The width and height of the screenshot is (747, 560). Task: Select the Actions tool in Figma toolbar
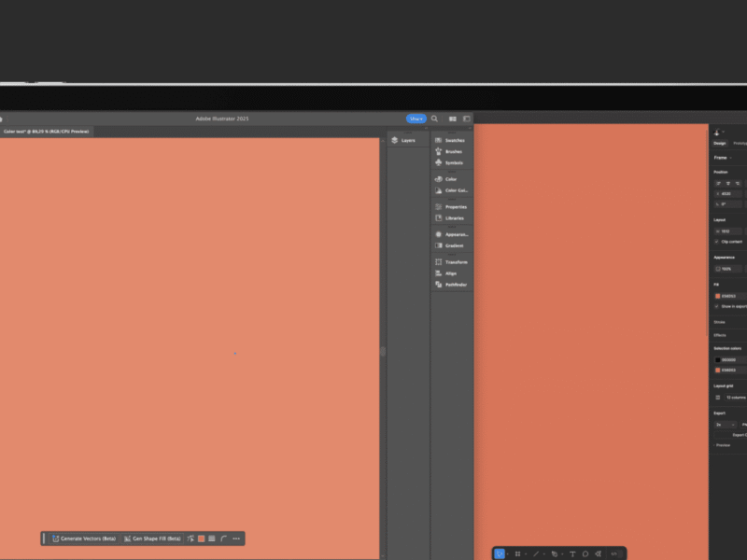point(599,553)
